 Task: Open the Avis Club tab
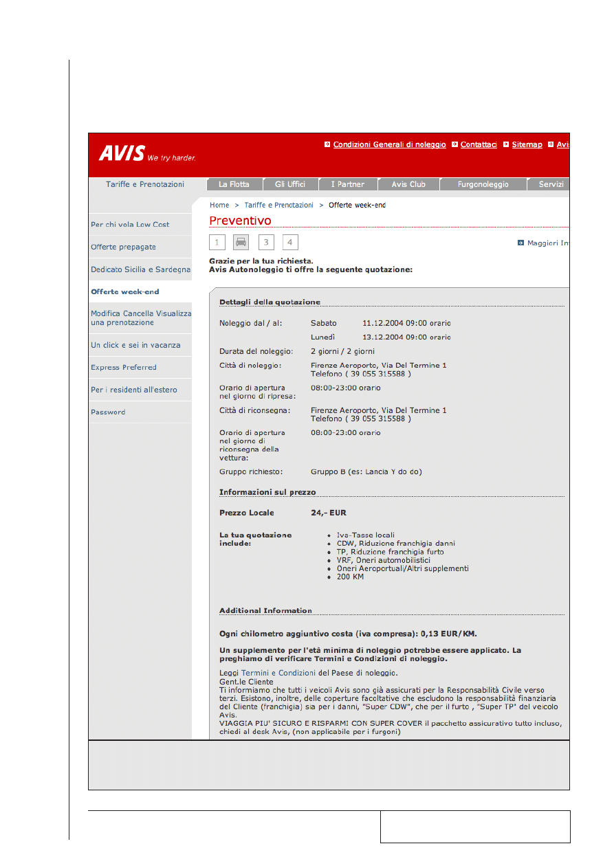[408, 184]
